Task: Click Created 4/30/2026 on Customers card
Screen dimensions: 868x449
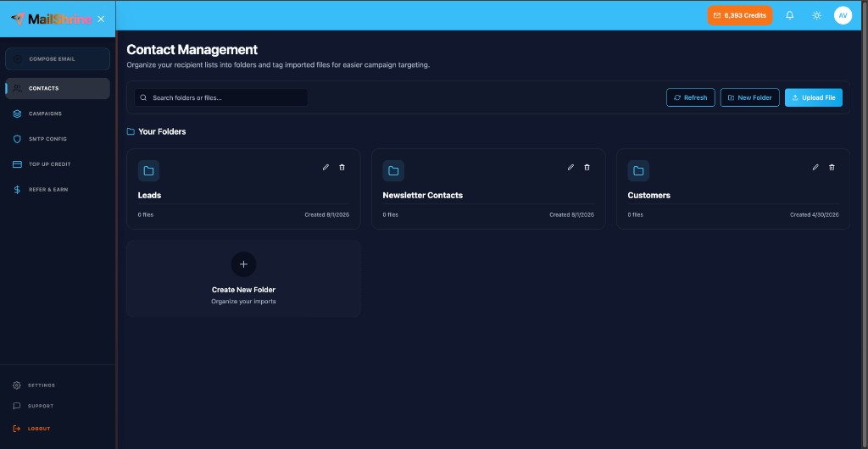Action: tap(815, 214)
